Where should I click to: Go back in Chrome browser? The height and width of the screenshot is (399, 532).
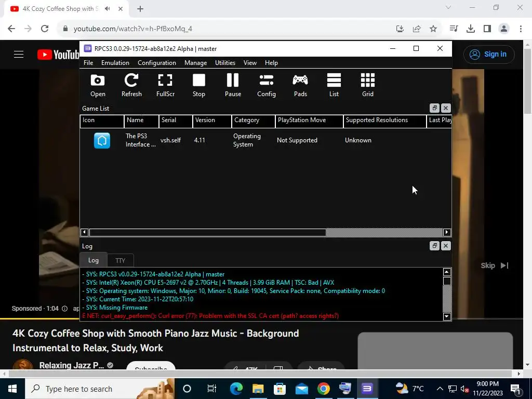pyautogui.click(x=11, y=29)
